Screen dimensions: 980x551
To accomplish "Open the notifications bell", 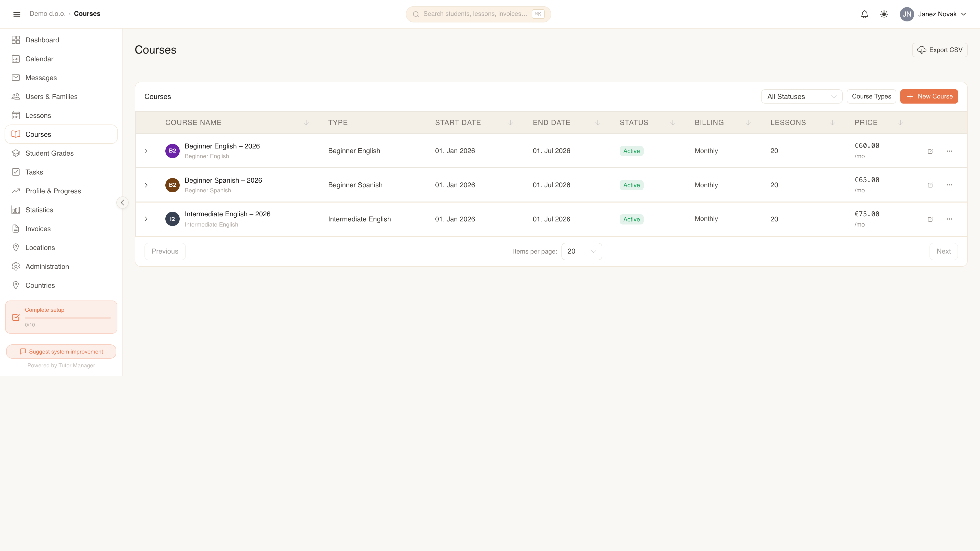I will (864, 14).
